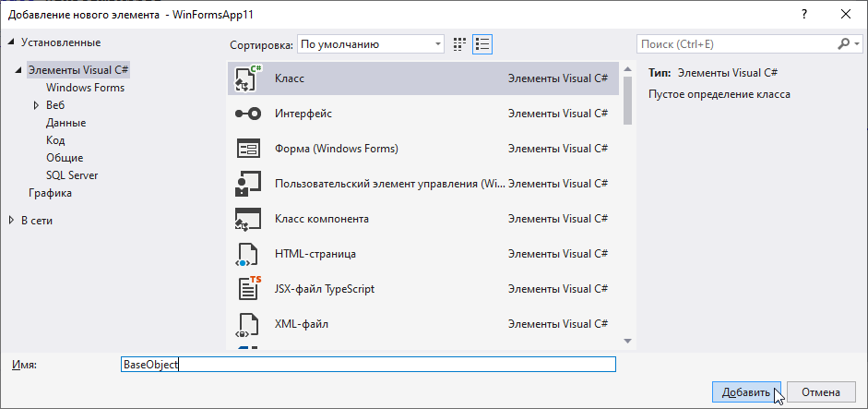Choose the Форма (Windows Forms) icon
Screen dimensions: 868x409
(x=248, y=149)
